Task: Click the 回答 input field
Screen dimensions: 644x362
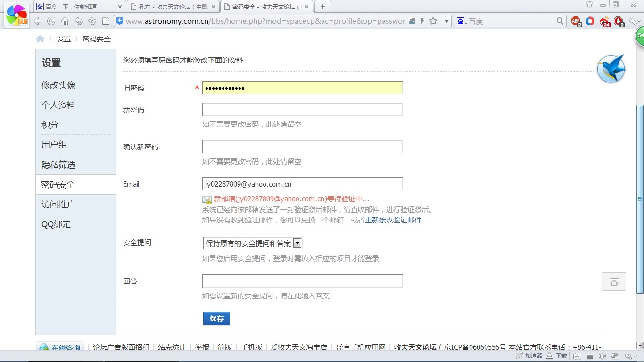Action: tap(302, 281)
